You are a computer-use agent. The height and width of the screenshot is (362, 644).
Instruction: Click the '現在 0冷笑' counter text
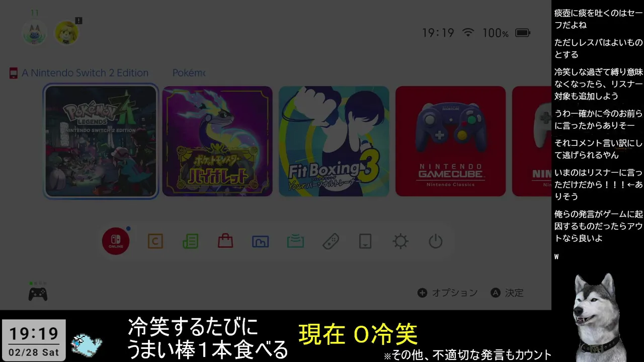[358, 334]
